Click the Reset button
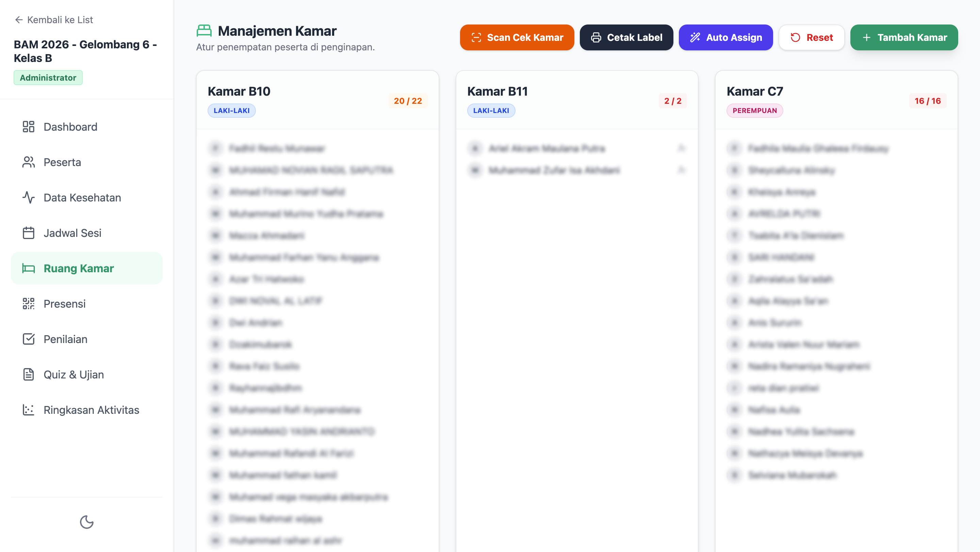 [812, 37]
